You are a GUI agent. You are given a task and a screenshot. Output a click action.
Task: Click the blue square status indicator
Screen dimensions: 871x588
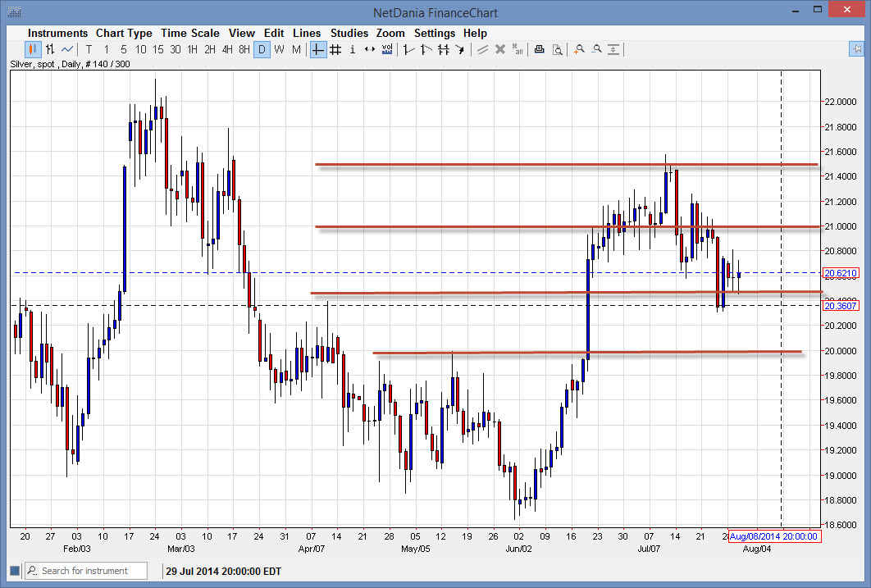point(14,571)
